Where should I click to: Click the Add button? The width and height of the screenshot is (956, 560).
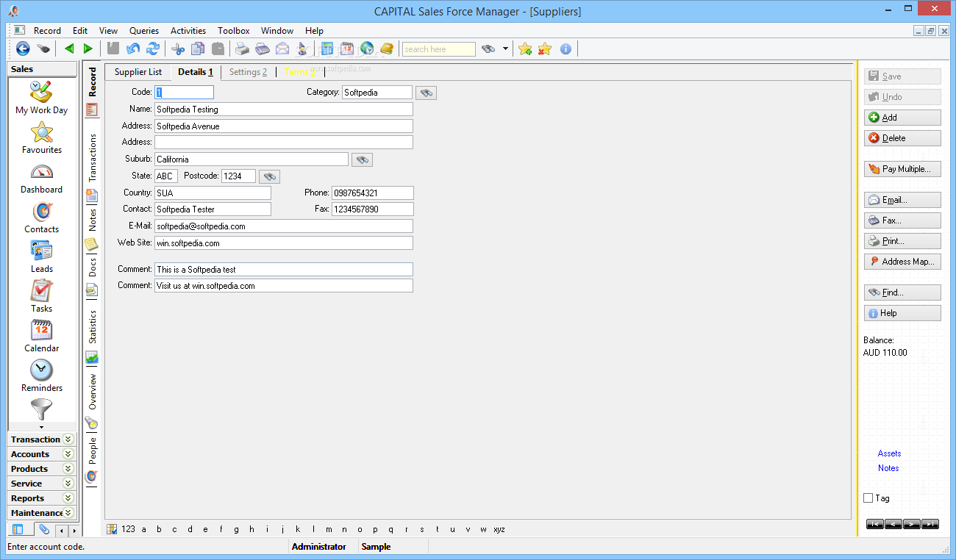pos(902,118)
